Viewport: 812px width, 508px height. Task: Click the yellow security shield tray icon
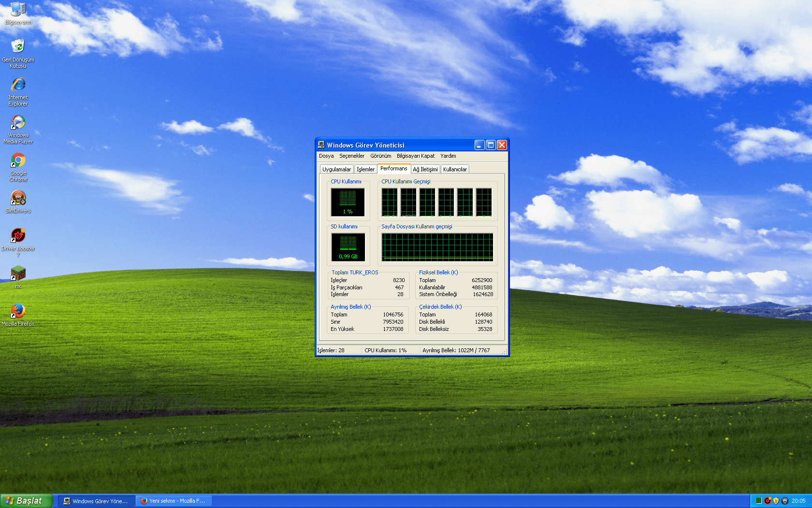pos(776,501)
